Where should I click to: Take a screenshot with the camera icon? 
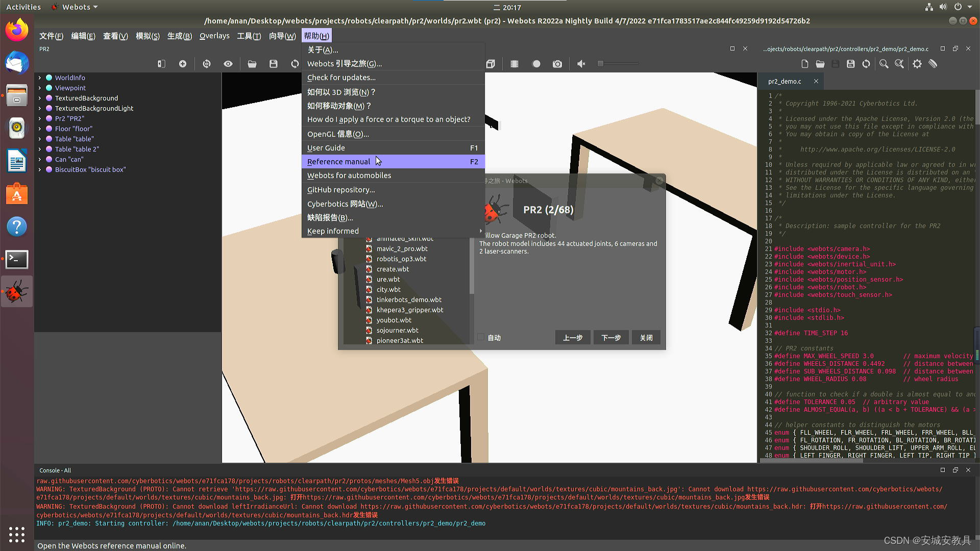pos(557,64)
